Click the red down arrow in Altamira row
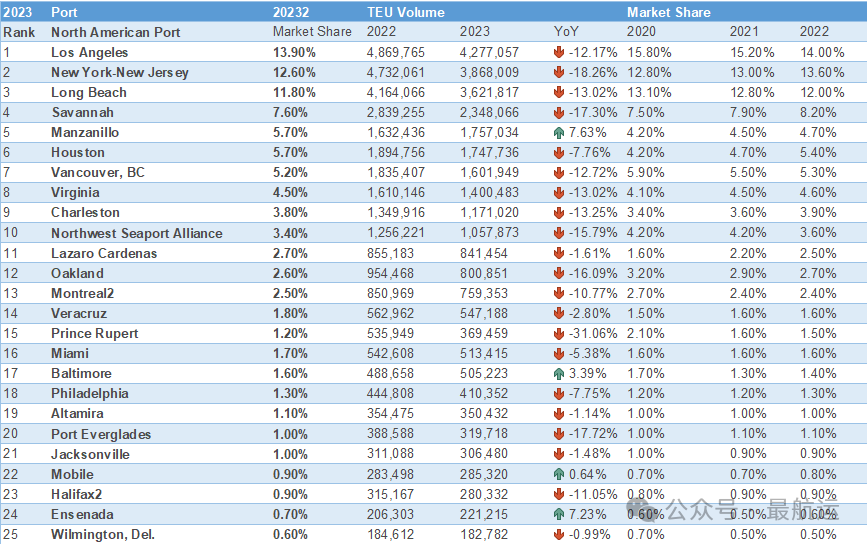The width and height of the screenshot is (867, 544). [558, 414]
